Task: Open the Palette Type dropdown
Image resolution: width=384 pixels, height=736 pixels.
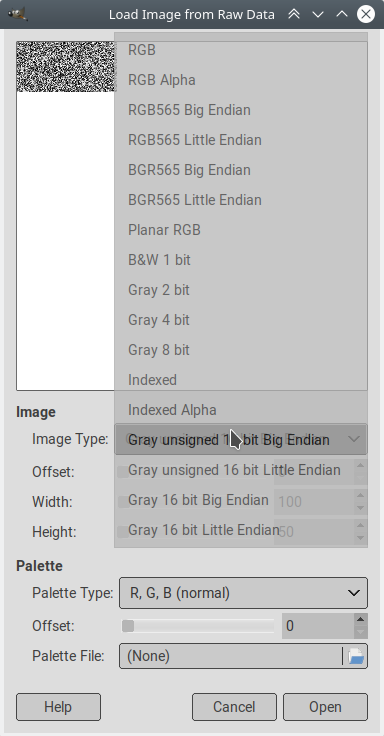Action: [243, 593]
